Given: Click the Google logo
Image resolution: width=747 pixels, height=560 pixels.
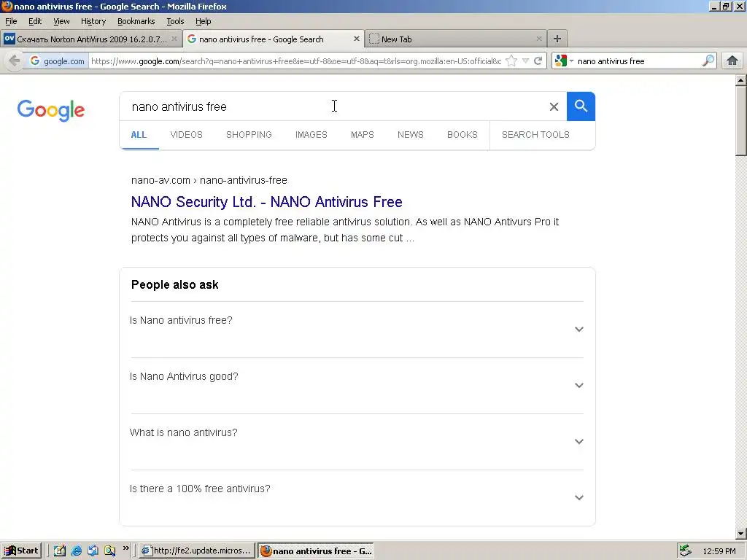Looking at the screenshot, I should (x=51, y=110).
